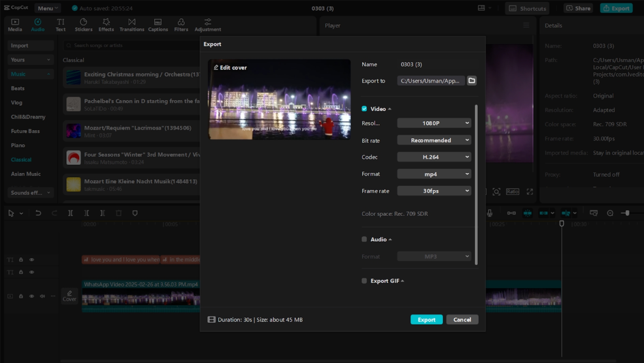Click the export dialog scrollbar
Image resolution: width=644 pixels, height=363 pixels.
coord(476,185)
